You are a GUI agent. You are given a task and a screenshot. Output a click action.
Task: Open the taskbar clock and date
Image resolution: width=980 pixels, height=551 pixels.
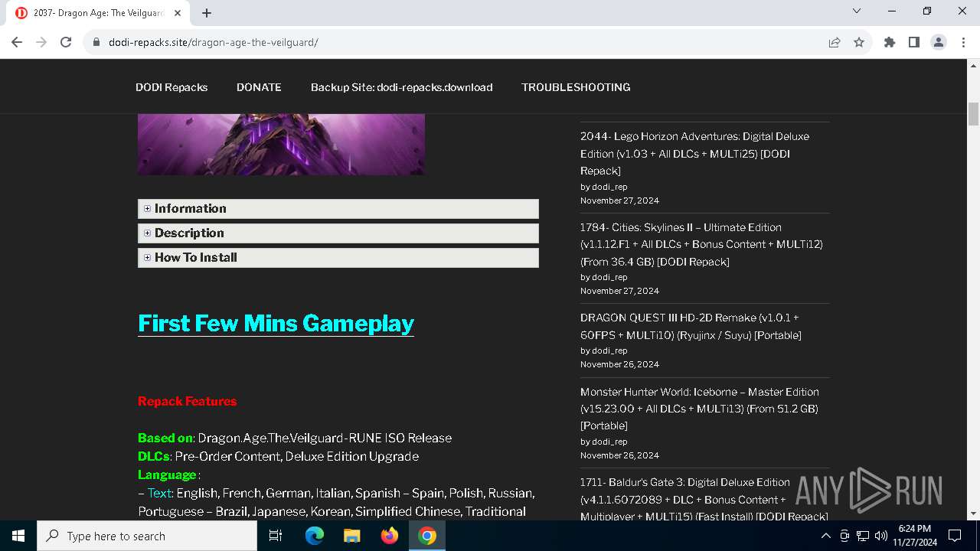[914, 536]
